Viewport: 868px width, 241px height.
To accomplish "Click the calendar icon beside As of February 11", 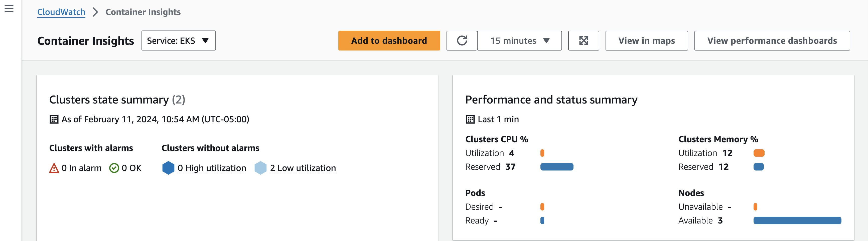I will click(54, 119).
